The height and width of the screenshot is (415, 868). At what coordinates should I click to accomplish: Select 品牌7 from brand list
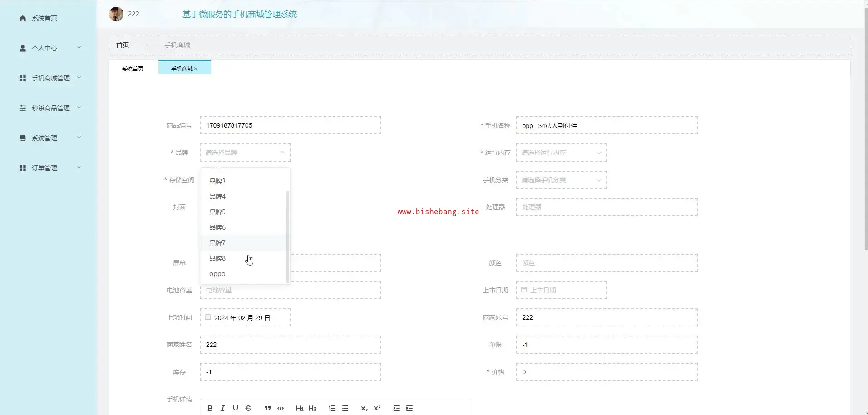pyautogui.click(x=243, y=243)
